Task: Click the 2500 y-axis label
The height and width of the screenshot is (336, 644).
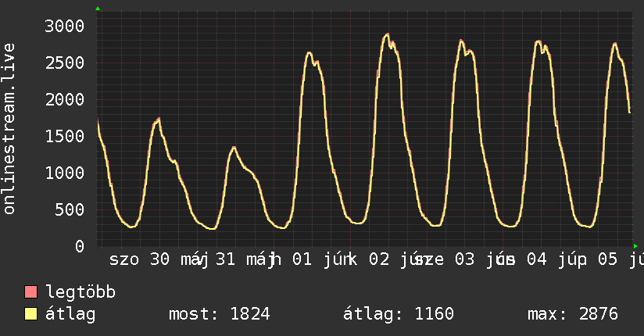Action: pos(65,63)
